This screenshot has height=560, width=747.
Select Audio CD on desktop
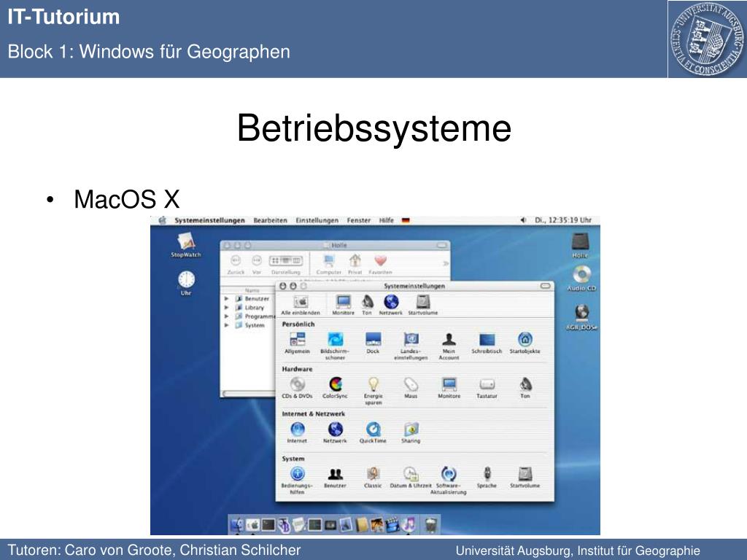(581, 278)
